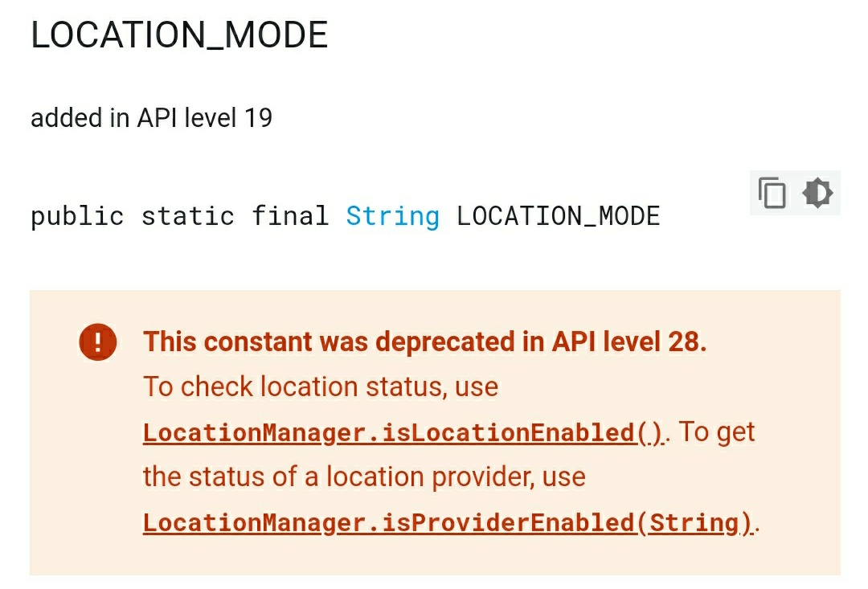
Task: Select the 'added in API level 19' text
Action: pyautogui.click(x=152, y=118)
